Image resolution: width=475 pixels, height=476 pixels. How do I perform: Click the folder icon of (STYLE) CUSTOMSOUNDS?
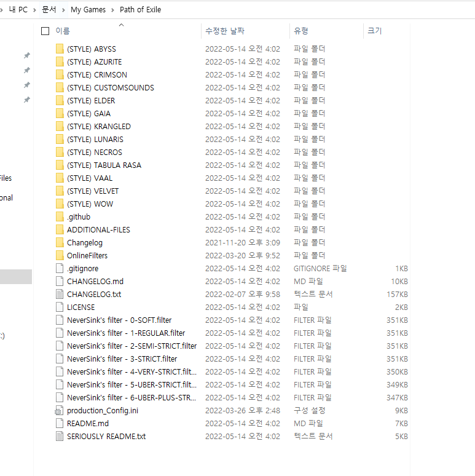[x=60, y=88]
